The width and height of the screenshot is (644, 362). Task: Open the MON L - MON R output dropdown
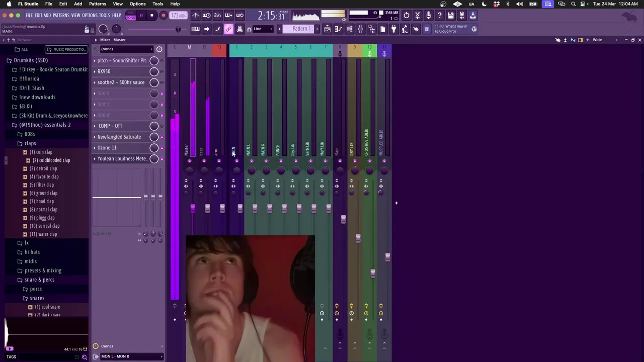(x=132, y=356)
